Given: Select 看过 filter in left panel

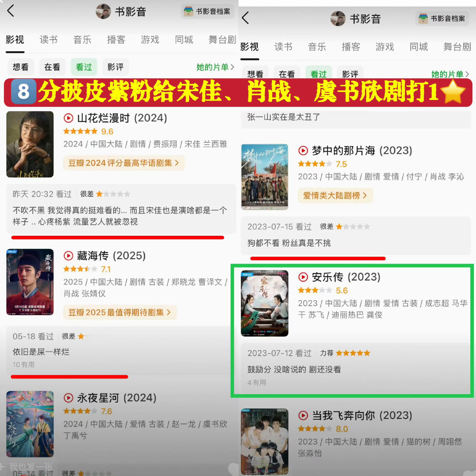Looking at the screenshot, I should click(84, 67).
